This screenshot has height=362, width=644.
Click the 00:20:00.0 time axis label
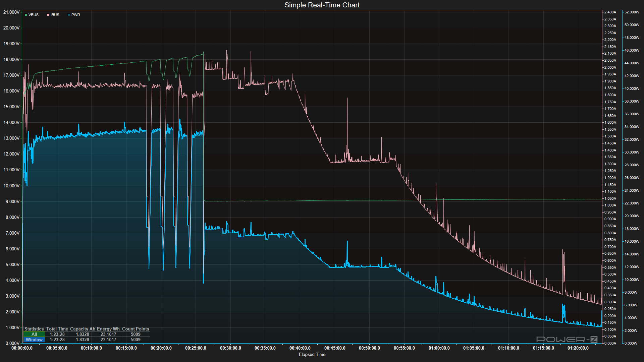[161, 348]
